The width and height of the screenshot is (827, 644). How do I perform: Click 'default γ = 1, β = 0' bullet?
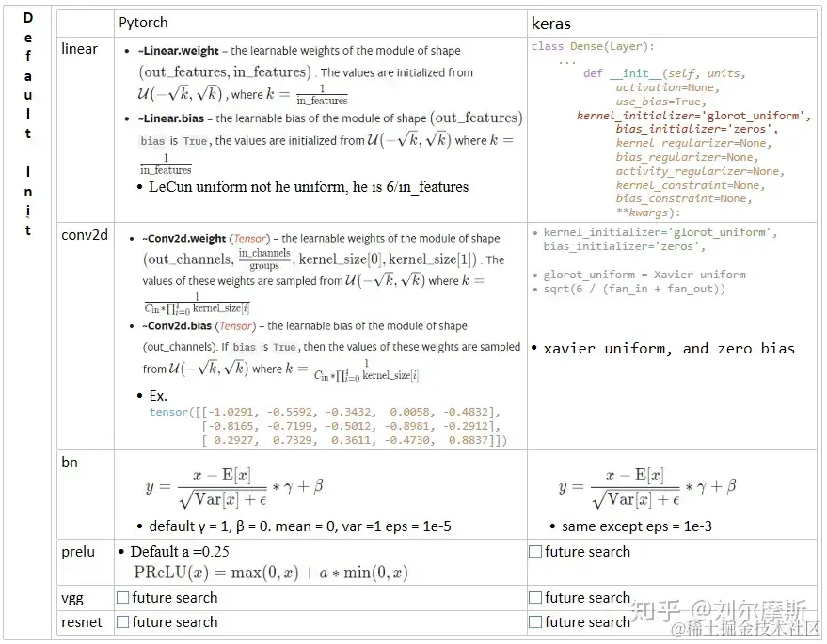pos(299,526)
